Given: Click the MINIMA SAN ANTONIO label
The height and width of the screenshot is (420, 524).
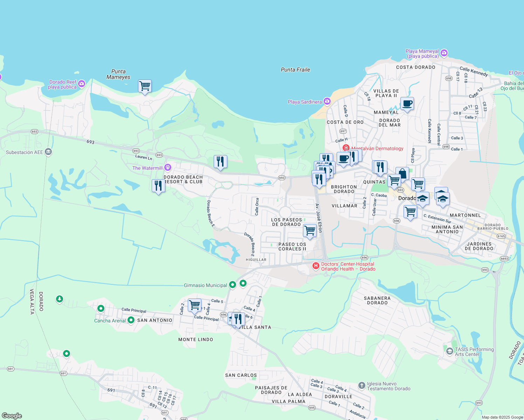Looking at the screenshot, I should pyautogui.click(x=447, y=229).
